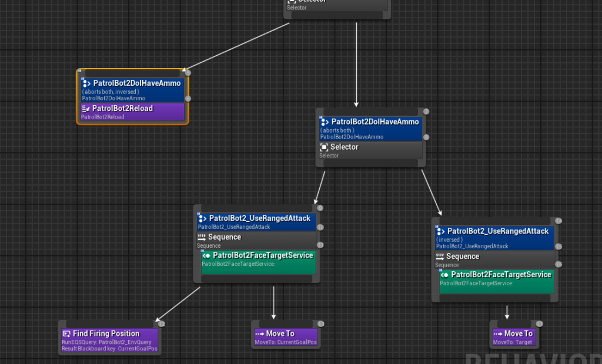
Task: Click input pin atop Move To CurrentGoalPos
Action: tap(287, 324)
